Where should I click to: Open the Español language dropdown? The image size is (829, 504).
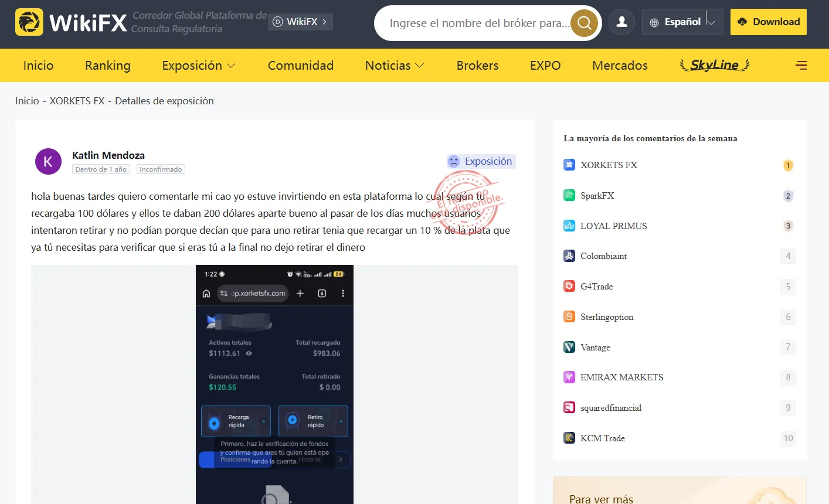point(682,22)
